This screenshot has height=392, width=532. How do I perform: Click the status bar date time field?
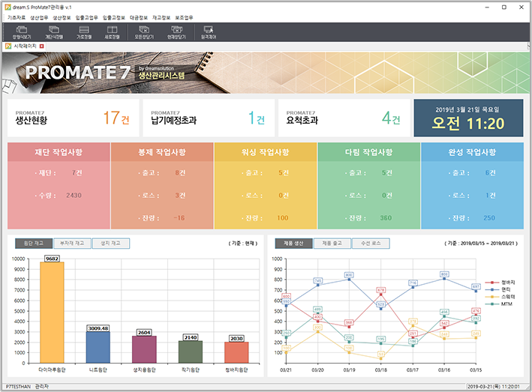[493, 386]
